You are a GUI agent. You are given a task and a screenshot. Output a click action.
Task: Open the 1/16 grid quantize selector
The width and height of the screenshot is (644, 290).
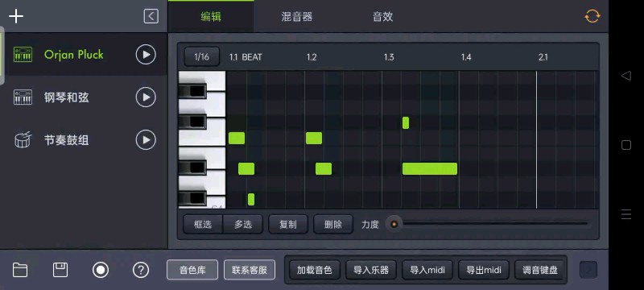click(202, 56)
